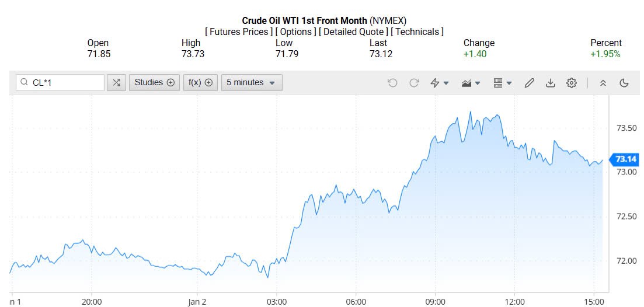
Task: Open the Futures Prices link
Action: [238, 32]
